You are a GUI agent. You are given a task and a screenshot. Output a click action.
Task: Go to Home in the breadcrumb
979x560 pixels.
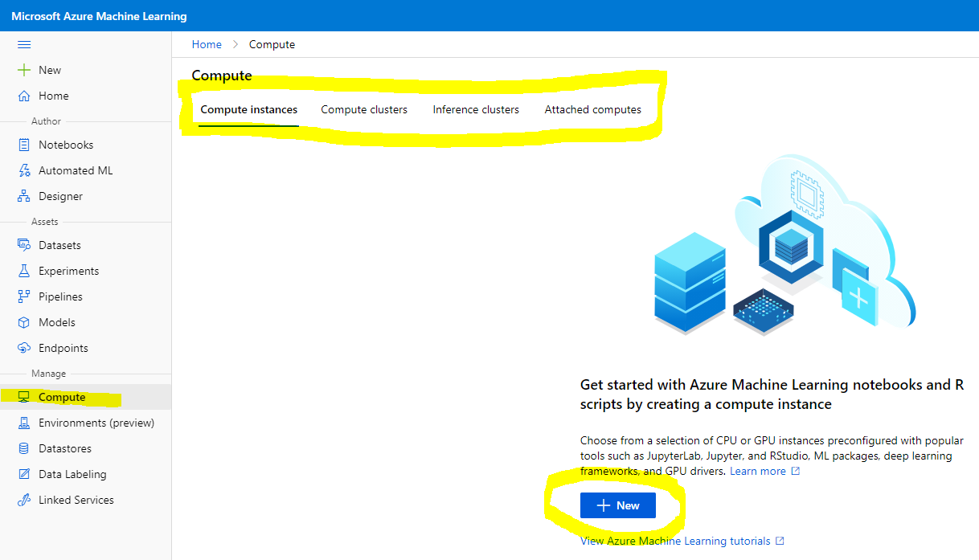point(207,44)
